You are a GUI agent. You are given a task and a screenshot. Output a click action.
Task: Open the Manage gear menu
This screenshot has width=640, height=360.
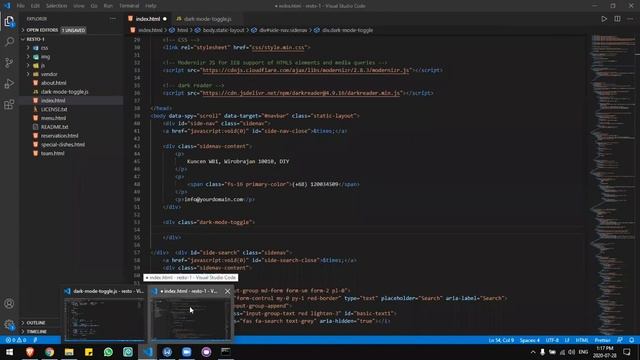[9, 324]
